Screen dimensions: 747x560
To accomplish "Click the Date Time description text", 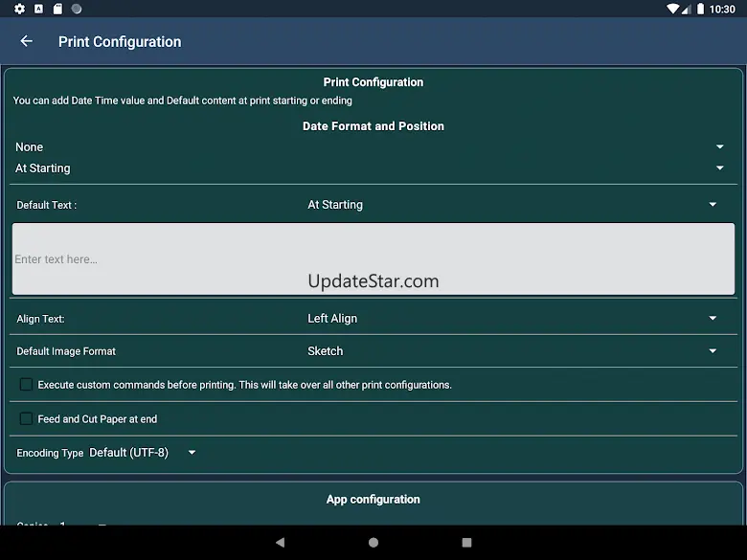I will pos(183,101).
